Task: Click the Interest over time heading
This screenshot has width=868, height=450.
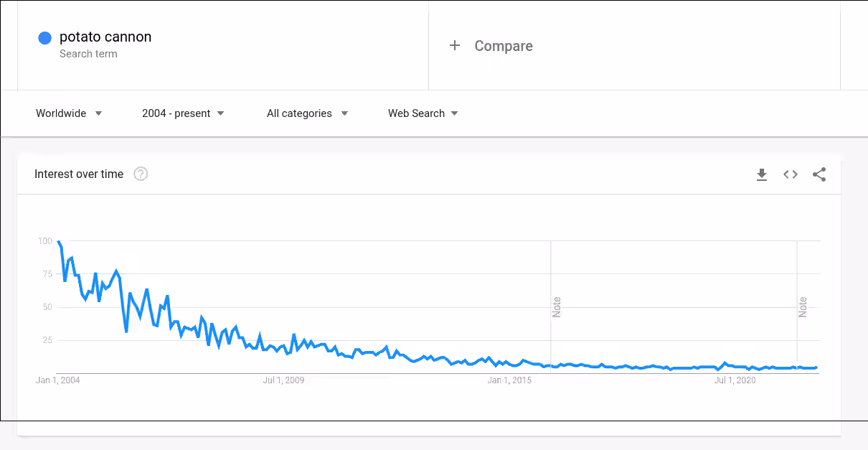Action: 79,174
